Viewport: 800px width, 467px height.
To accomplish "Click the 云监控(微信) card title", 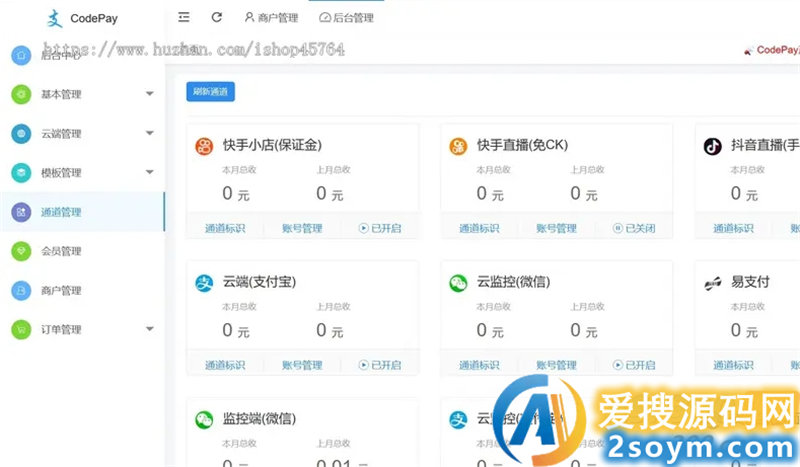I will [x=513, y=282].
